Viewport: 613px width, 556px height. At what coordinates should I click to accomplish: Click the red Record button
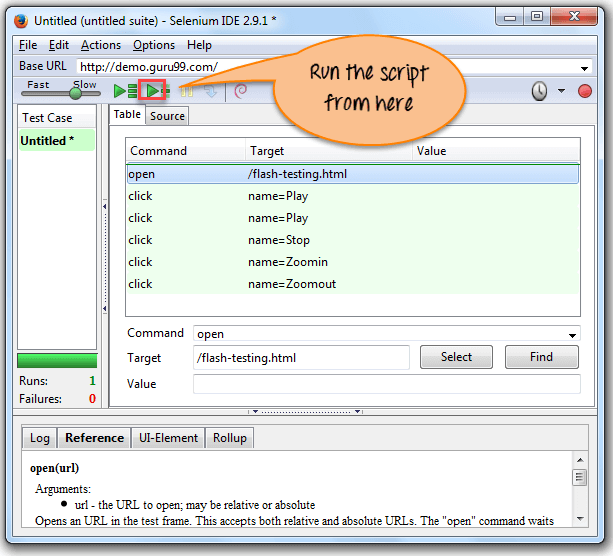point(585,91)
